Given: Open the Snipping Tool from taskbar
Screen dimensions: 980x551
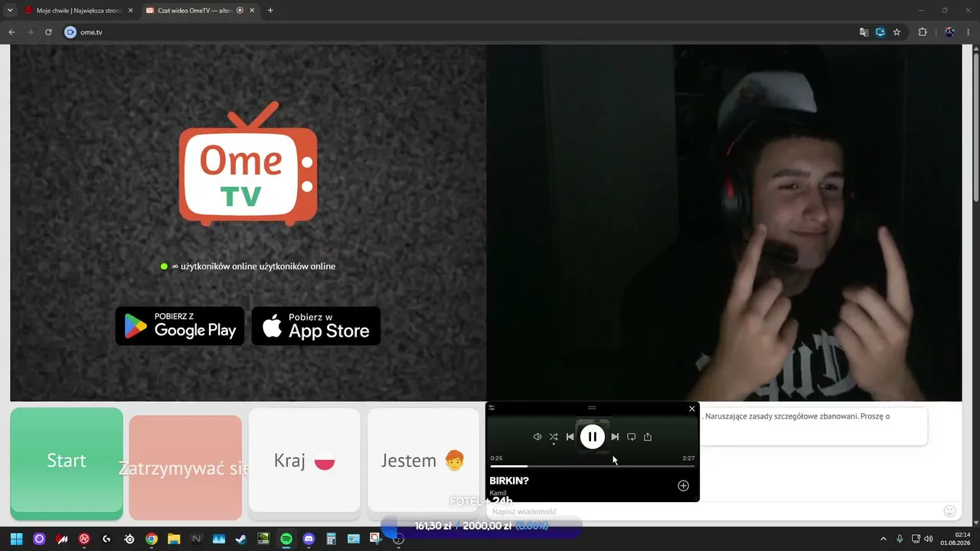Looking at the screenshot, I should 376,539.
